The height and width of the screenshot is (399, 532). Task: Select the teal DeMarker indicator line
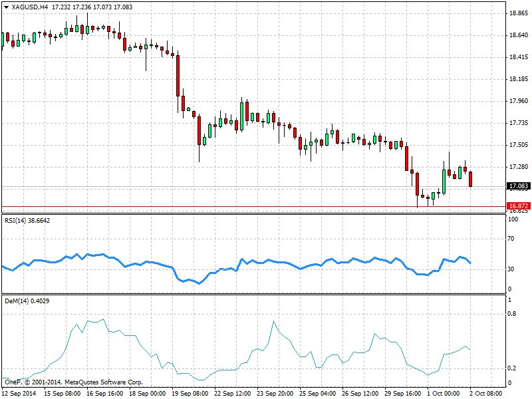pyautogui.click(x=236, y=350)
